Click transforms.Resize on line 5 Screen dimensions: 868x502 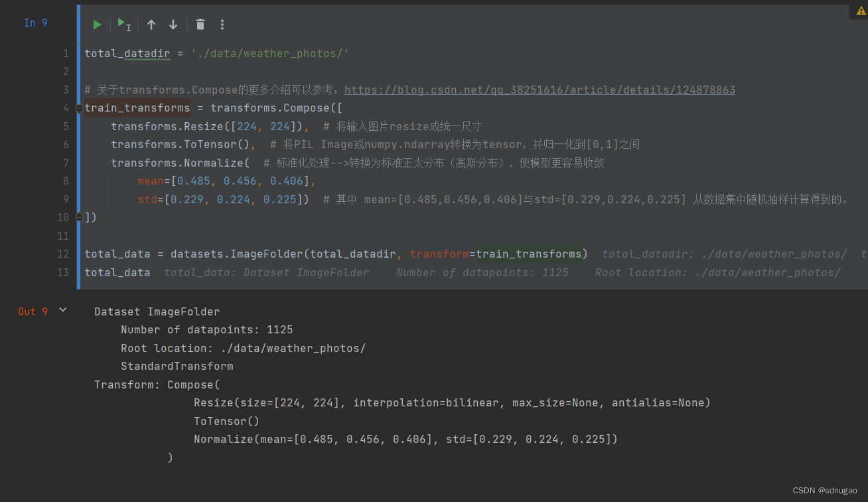click(167, 126)
